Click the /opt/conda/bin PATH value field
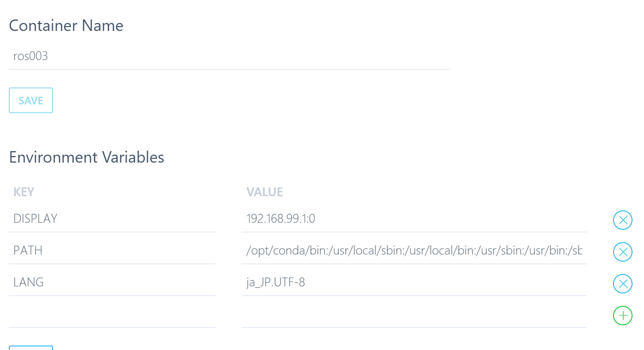The image size is (644, 350). pyautogui.click(x=414, y=251)
